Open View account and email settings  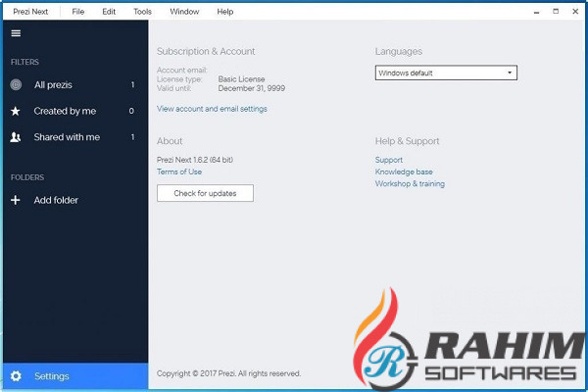click(x=212, y=109)
